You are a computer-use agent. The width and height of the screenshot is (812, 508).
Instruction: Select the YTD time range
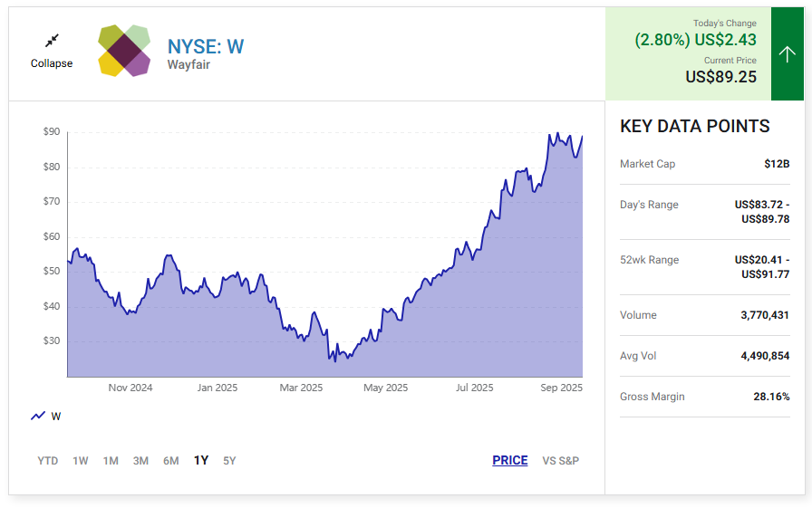point(48,460)
